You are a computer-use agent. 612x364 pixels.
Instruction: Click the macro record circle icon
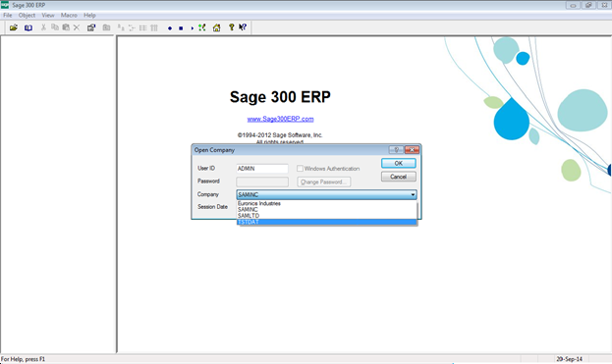(x=170, y=28)
